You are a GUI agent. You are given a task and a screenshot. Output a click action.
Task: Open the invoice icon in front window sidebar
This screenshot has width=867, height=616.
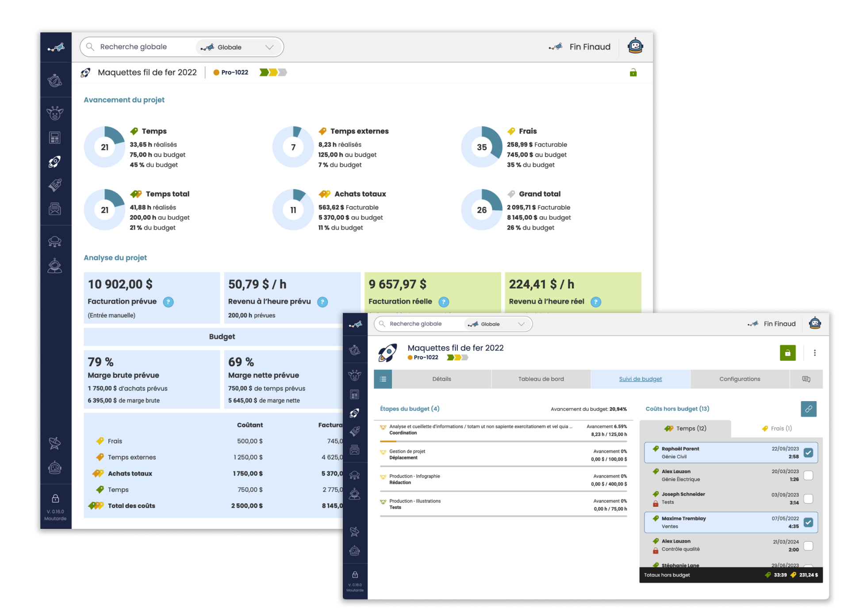(x=354, y=450)
